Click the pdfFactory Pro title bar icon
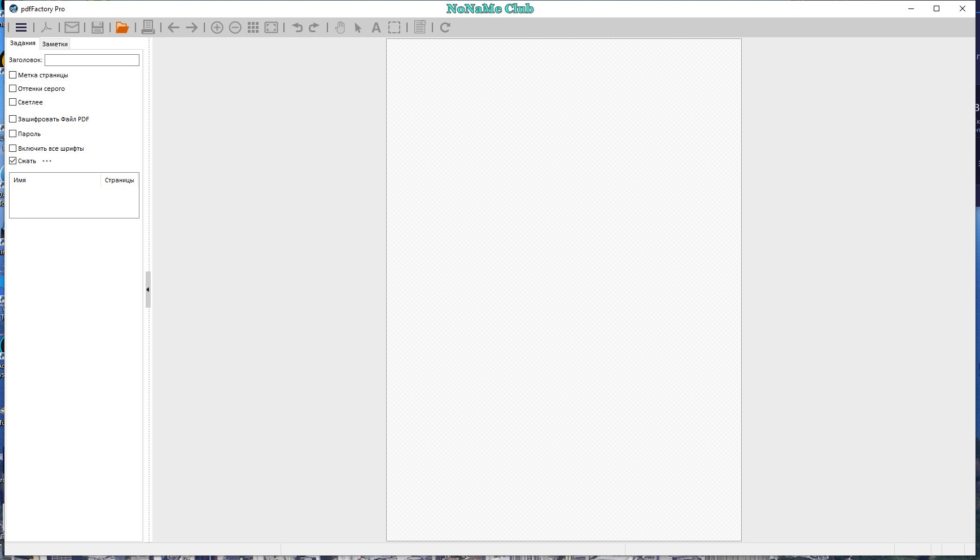This screenshot has width=980, height=560. point(14,8)
